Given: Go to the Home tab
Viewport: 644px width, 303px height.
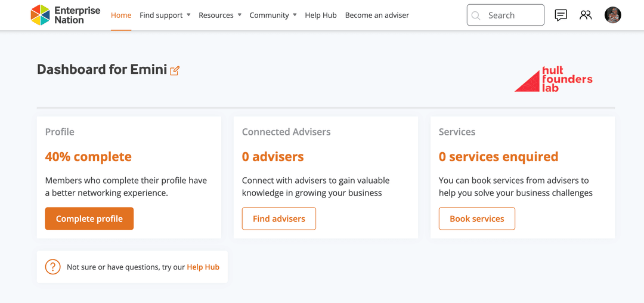Looking at the screenshot, I should [121, 16].
